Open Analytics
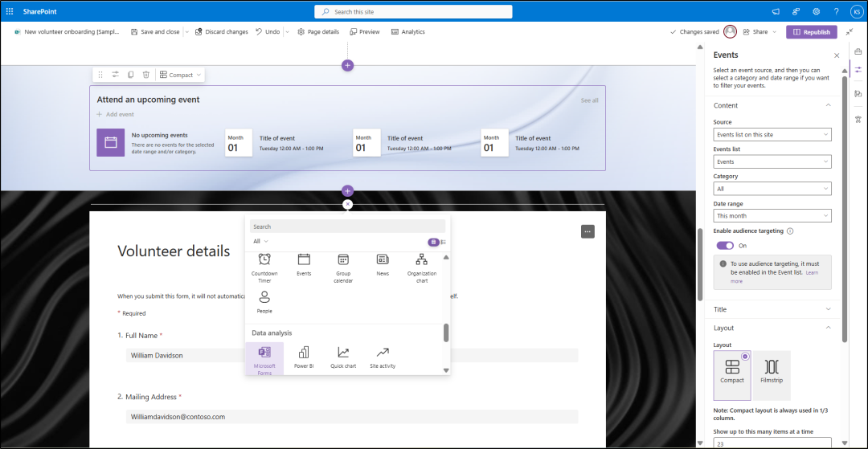This screenshot has height=449, width=868. 408,32
